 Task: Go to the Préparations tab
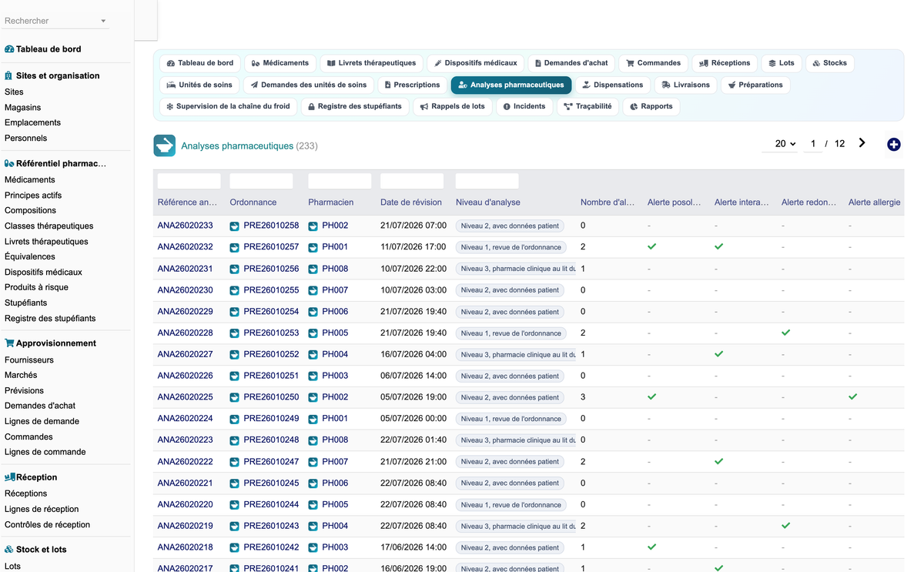point(755,85)
